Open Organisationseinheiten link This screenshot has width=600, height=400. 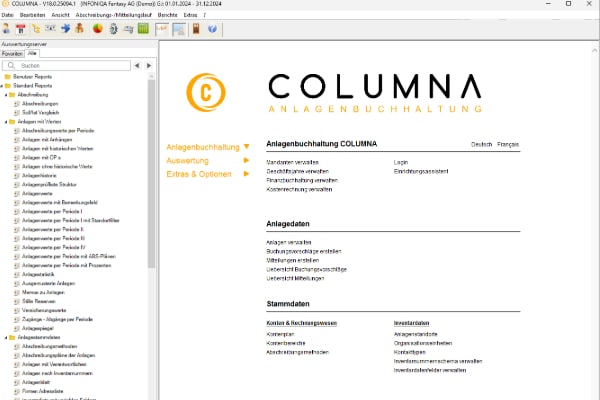coord(423,343)
